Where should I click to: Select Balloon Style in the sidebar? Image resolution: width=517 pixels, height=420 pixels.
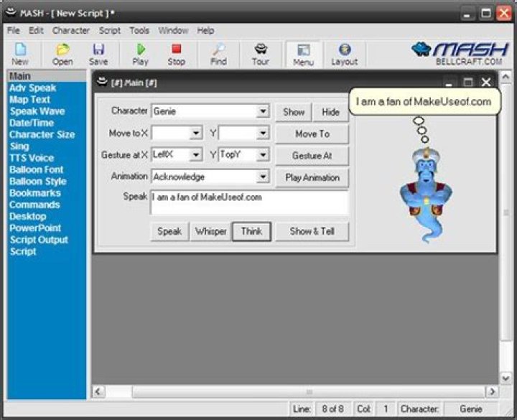38,182
